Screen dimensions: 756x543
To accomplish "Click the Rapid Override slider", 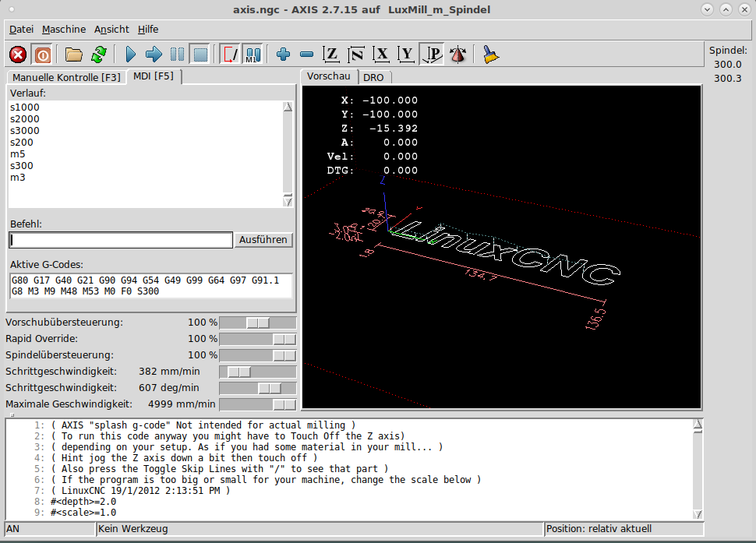I will [257, 339].
